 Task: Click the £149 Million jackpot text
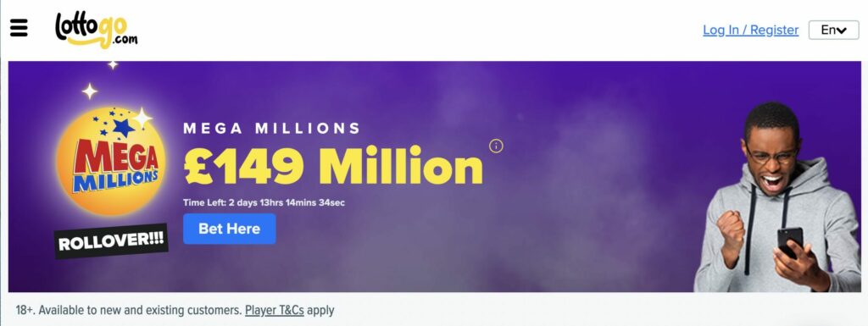coord(333,165)
